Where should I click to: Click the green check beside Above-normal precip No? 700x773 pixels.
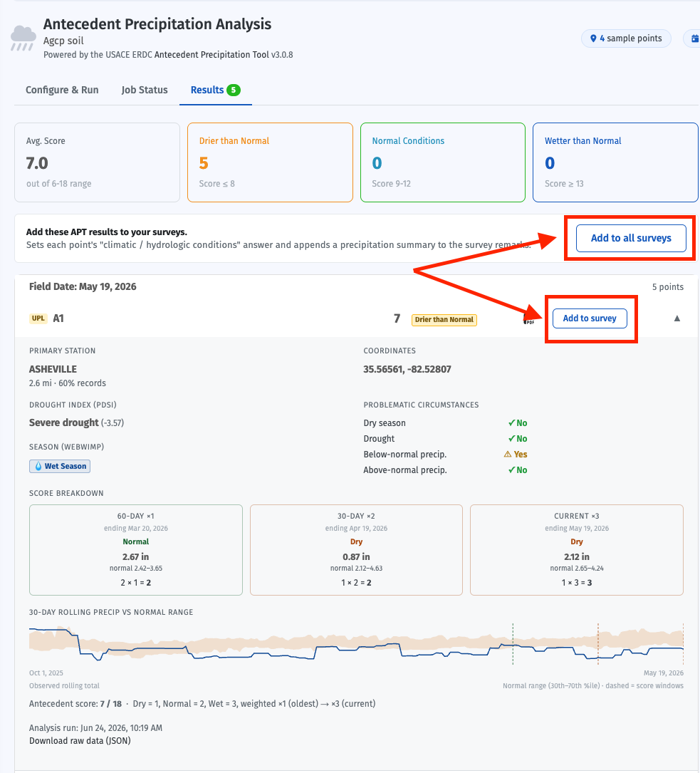[x=511, y=469]
